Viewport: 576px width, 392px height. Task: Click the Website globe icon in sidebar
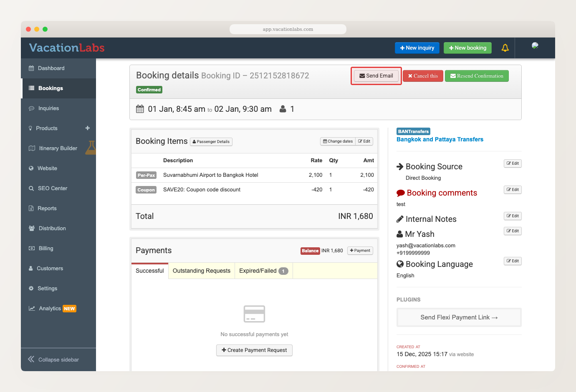tap(31, 168)
